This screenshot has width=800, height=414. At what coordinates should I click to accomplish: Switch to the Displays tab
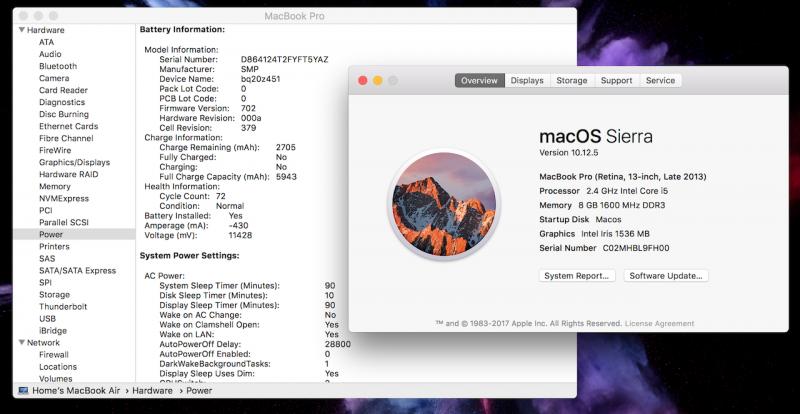tap(526, 80)
